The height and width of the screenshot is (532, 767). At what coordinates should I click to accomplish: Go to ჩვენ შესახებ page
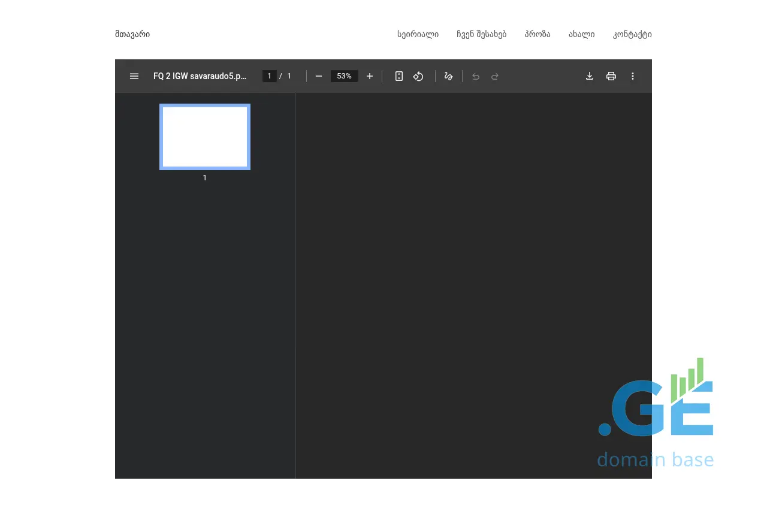click(x=481, y=34)
